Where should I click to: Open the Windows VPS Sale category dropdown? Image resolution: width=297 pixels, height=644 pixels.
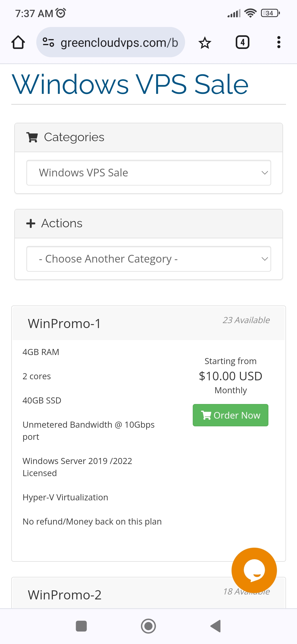[x=149, y=173]
